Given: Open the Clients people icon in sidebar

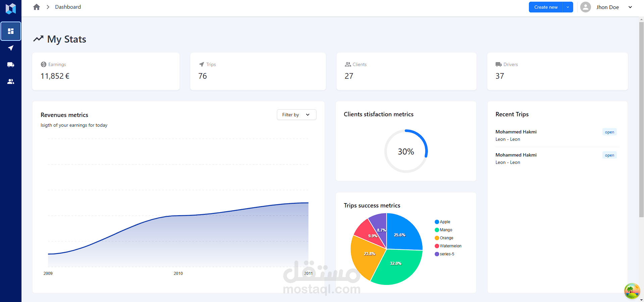Looking at the screenshot, I should point(11,81).
